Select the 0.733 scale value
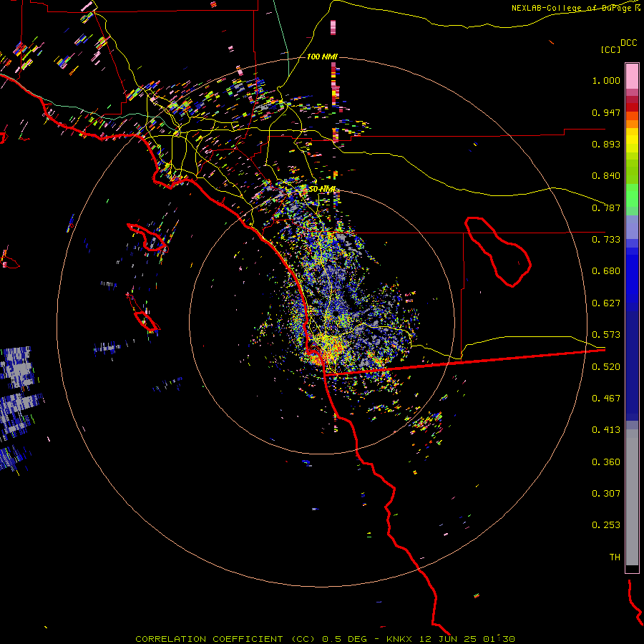The height and width of the screenshot is (644, 644). click(606, 240)
